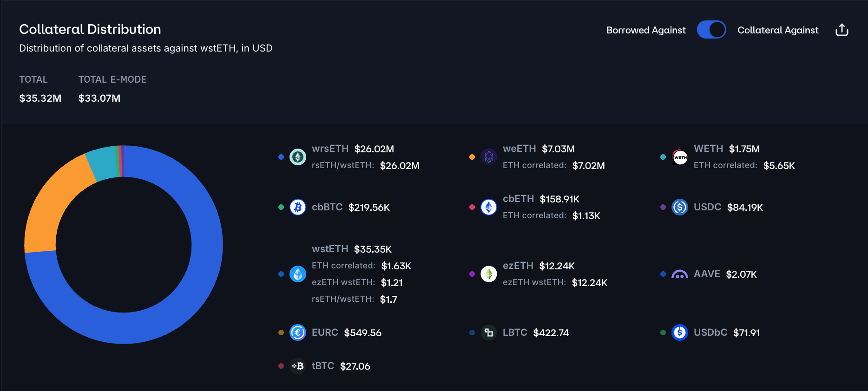Toggle the Borrowed/Collateral Against switch
Image resolution: width=868 pixels, height=391 pixels.
pyautogui.click(x=711, y=30)
